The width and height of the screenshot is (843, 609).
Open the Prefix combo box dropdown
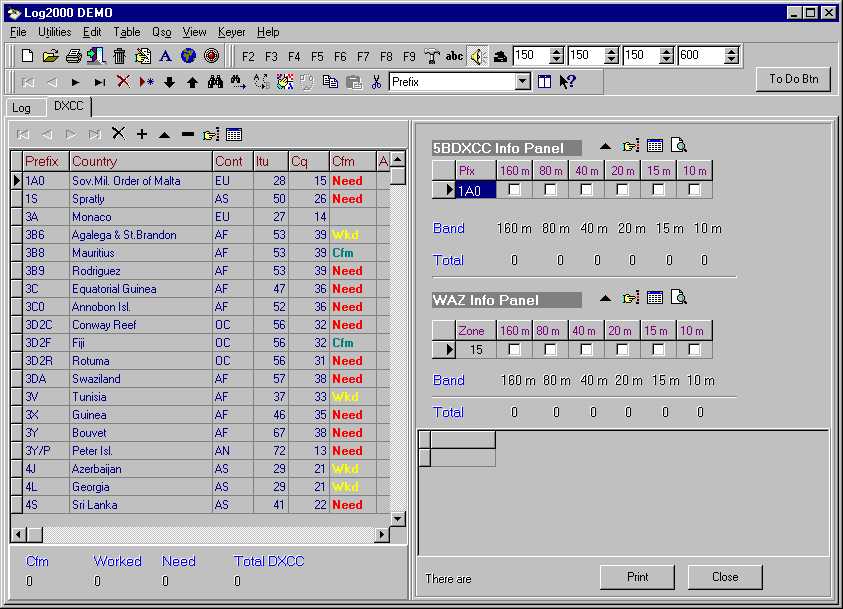[x=522, y=82]
